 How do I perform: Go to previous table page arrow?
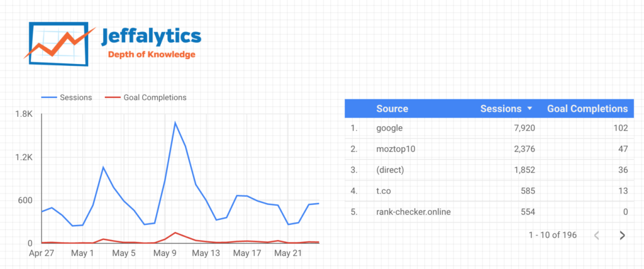click(597, 235)
